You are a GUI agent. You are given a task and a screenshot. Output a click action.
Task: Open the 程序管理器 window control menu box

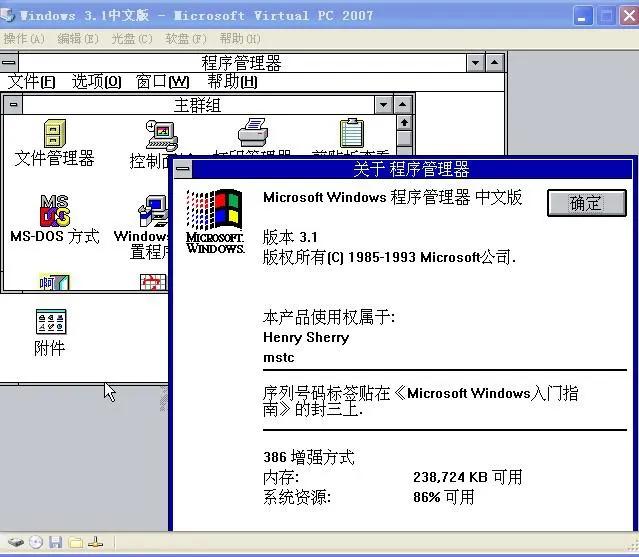click(x=9, y=62)
